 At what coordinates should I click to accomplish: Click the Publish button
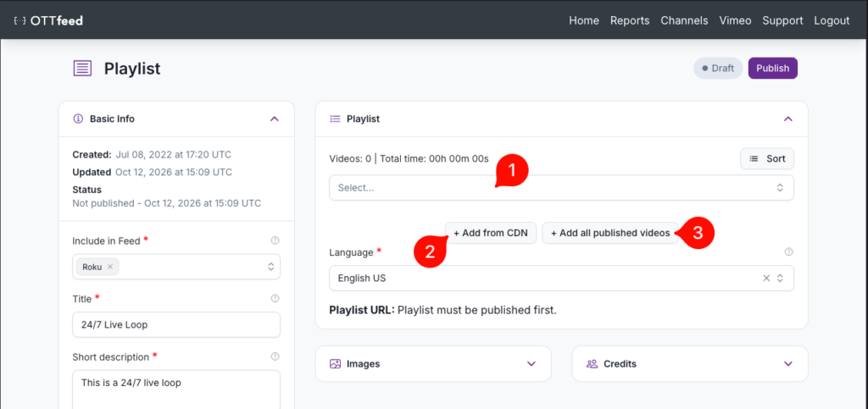[x=773, y=69]
